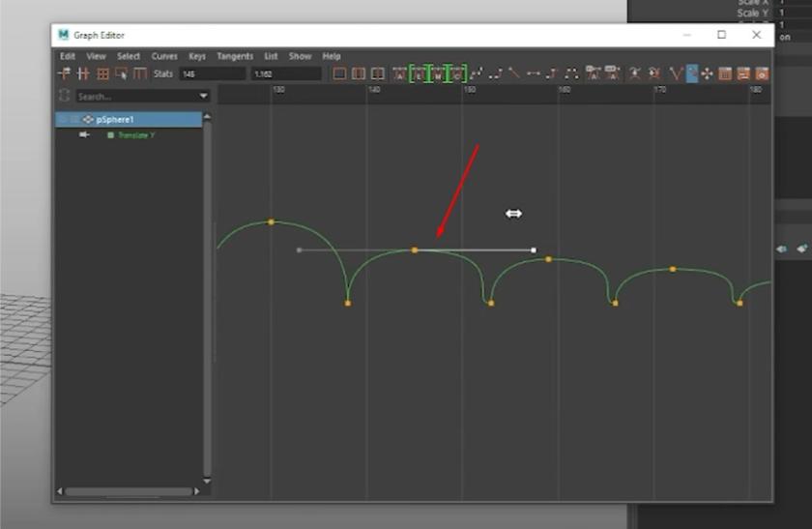Select the bottom keyframe near frame 166
Viewport: 812px width, 529px height.
(615, 303)
